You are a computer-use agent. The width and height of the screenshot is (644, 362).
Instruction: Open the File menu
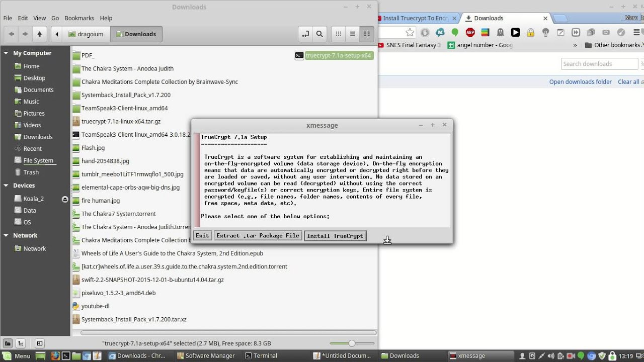pos(8,18)
